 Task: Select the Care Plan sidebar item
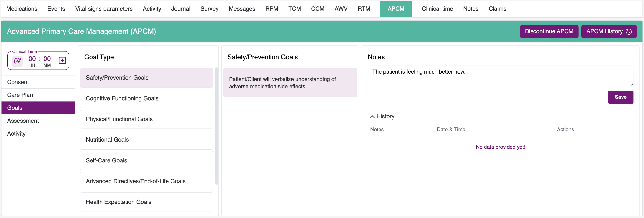pyautogui.click(x=20, y=95)
